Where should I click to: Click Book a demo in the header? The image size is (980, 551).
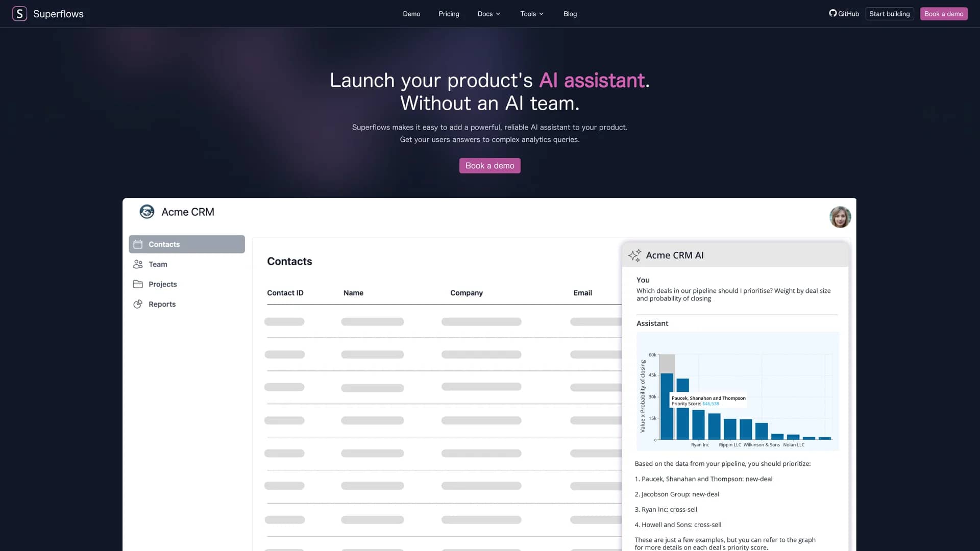944,14
